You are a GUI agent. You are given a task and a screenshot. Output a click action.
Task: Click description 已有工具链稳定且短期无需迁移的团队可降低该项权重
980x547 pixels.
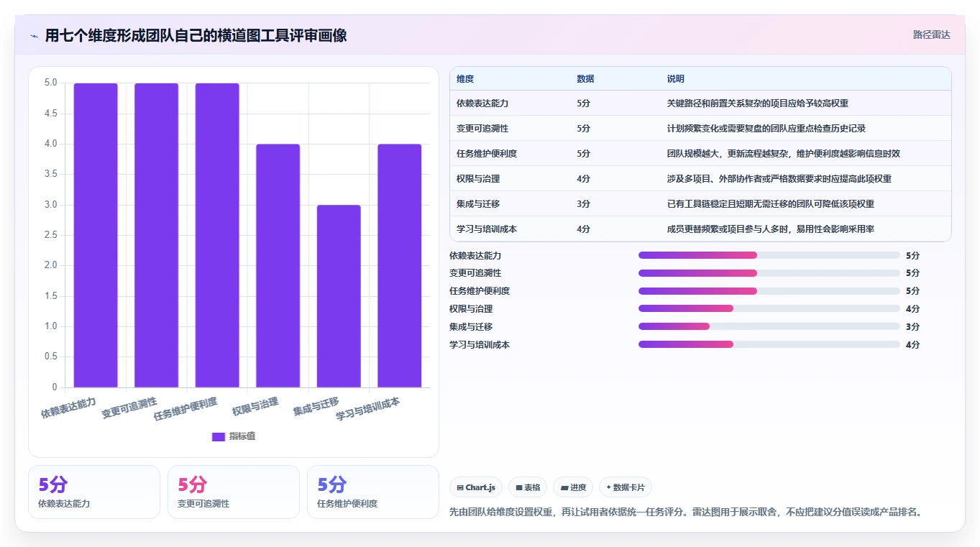(x=771, y=204)
